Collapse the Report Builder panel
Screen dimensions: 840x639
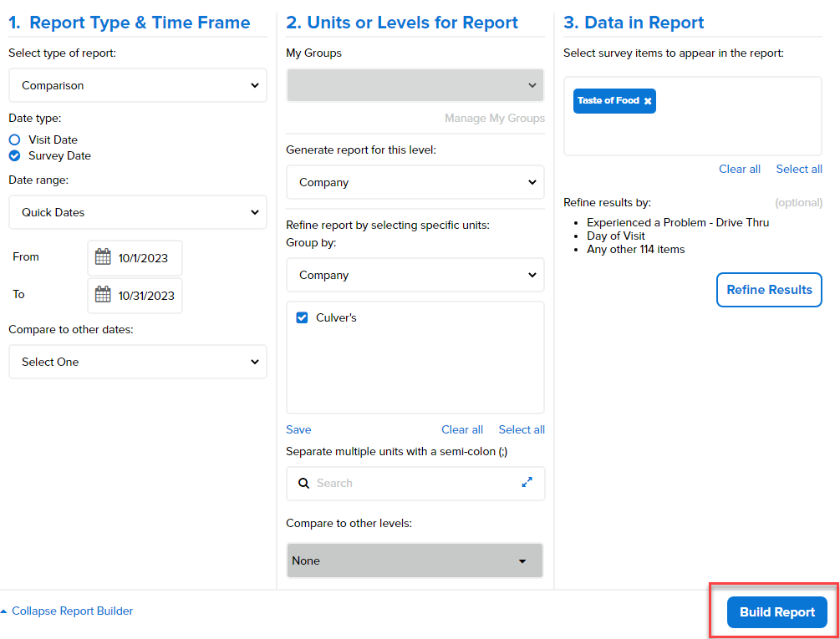tap(67, 611)
